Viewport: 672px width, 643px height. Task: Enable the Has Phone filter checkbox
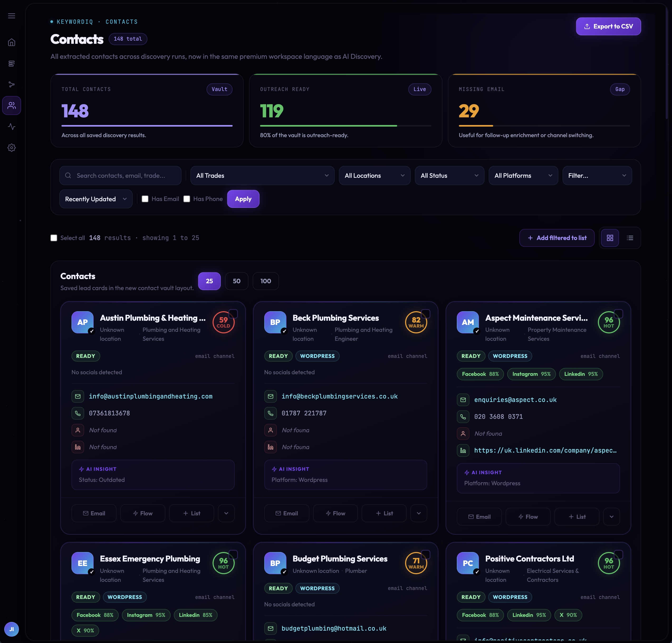pos(187,199)
